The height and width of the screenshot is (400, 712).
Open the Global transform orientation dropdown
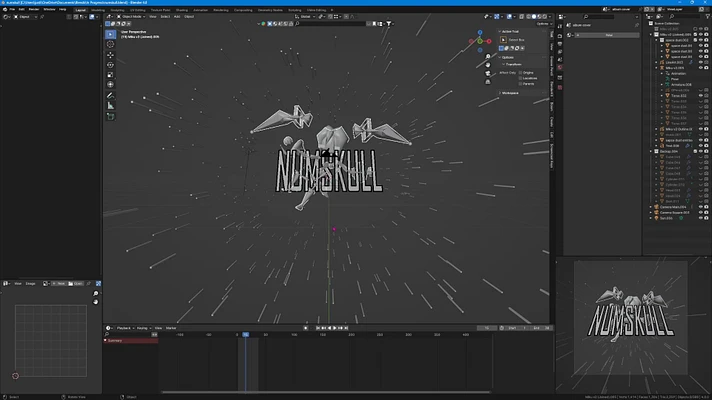coord(305,17)
